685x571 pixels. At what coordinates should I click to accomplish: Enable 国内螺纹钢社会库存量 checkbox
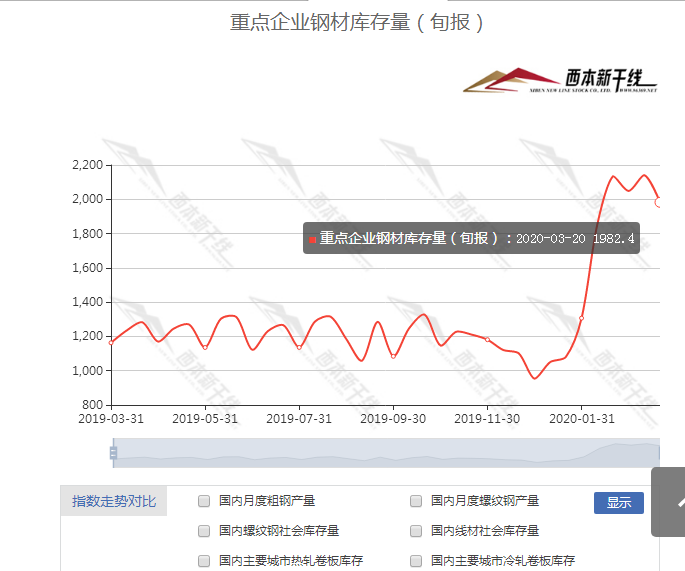[204, 531]
